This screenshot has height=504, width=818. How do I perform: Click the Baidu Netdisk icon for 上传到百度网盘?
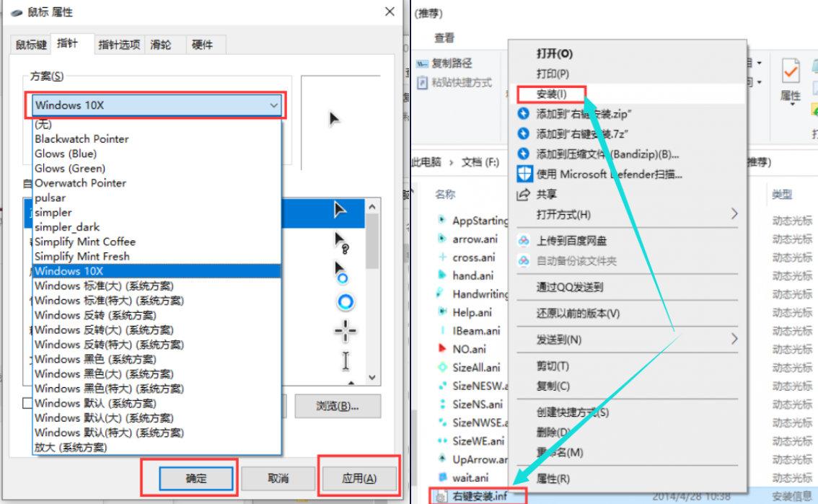(x=524, y=240)
